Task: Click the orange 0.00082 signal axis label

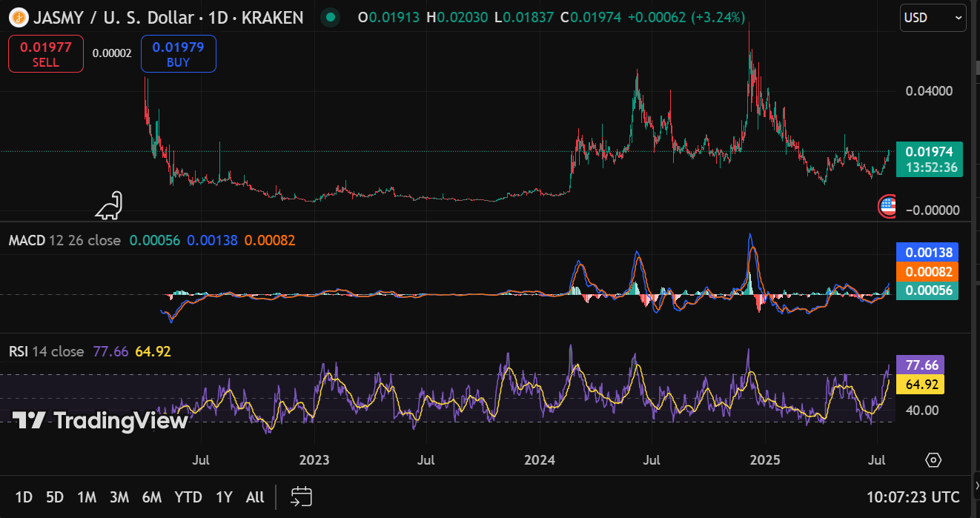Action: 927,271
